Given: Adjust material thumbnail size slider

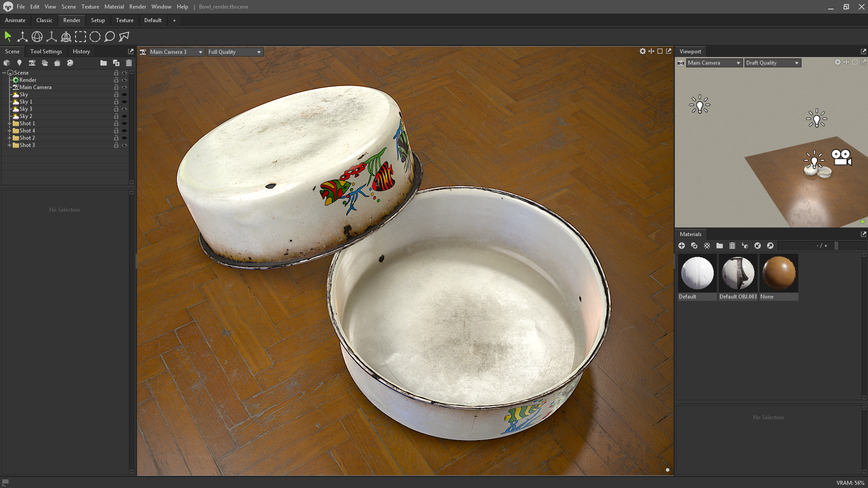Looking at the screenshot, I should [836, 246].
